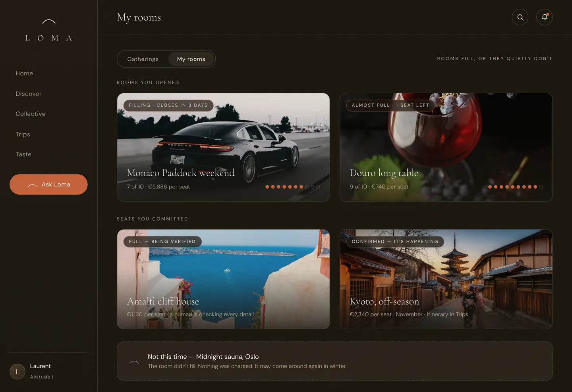Open the search icon in the header
Image resolution: width=572 pixels, height=392 pixels.
tap(520, 17)
